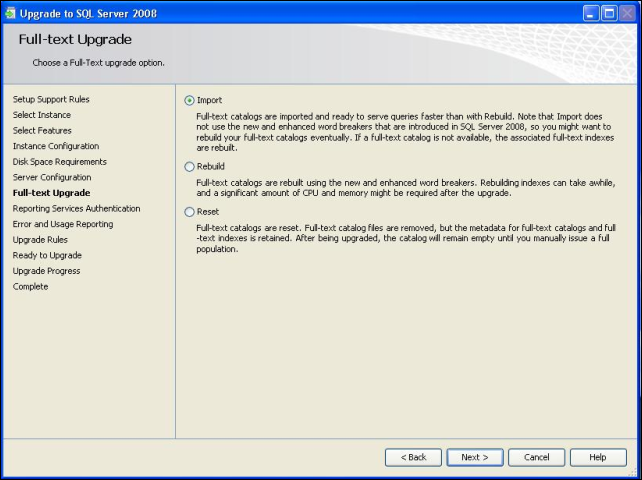
Task: Click the Disk Space Requirements step
Action: (x=59, y=161)
